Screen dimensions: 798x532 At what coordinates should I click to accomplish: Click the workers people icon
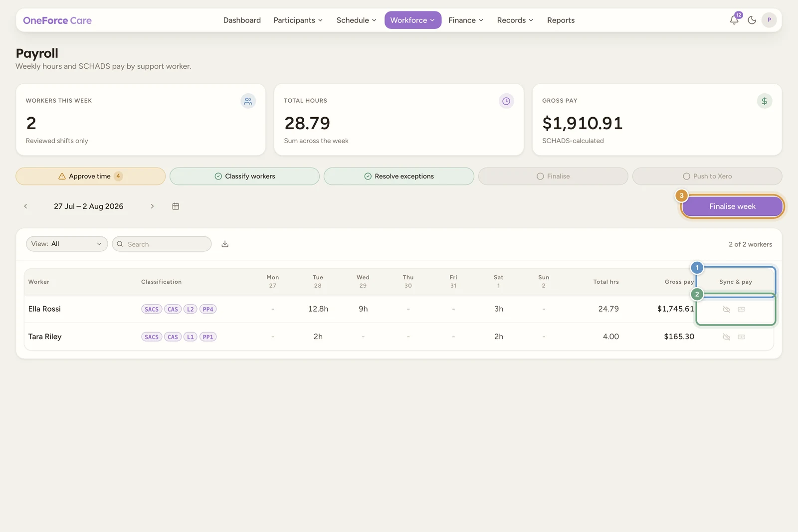248,101
